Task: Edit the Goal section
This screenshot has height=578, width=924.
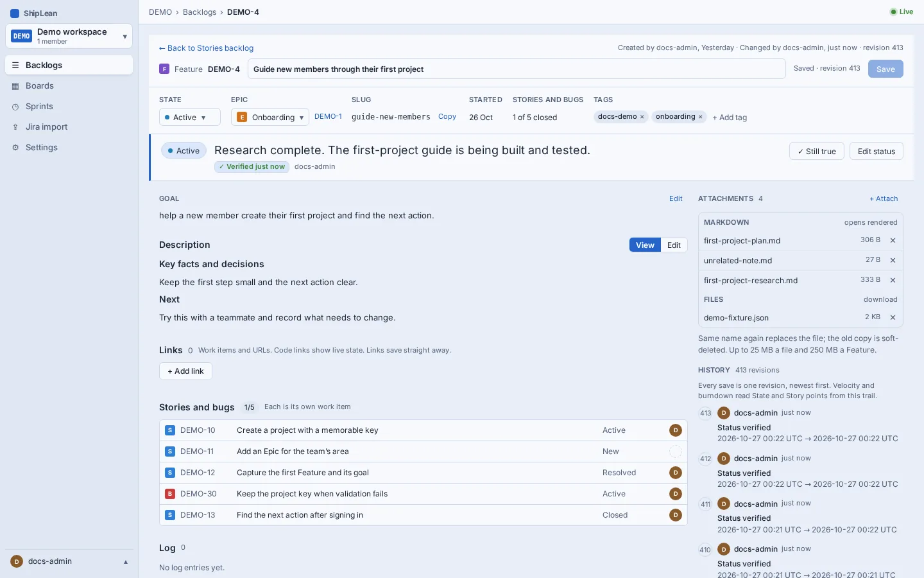Action: 676,199
